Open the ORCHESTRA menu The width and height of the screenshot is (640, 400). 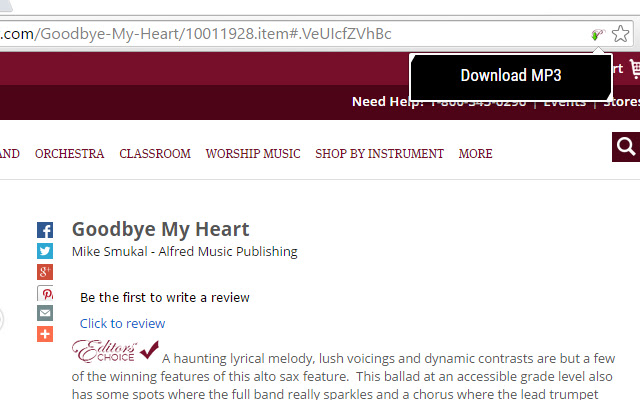click(69, 154)
